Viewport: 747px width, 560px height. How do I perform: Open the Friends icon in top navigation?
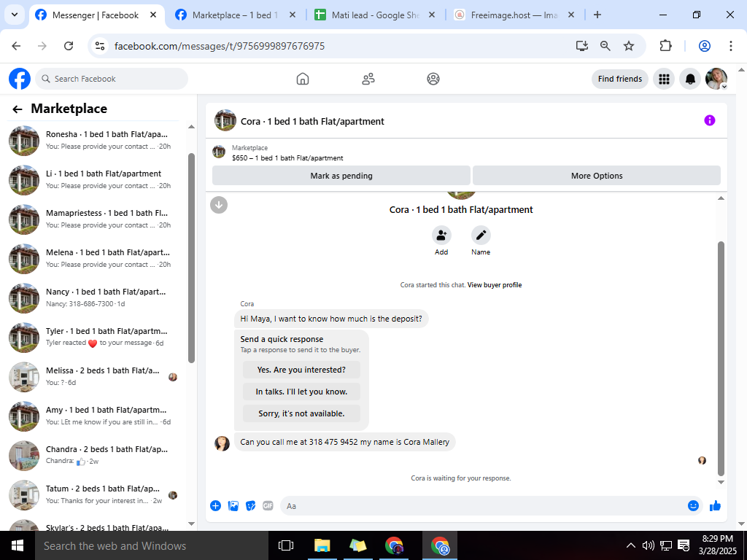click(368, 79)
